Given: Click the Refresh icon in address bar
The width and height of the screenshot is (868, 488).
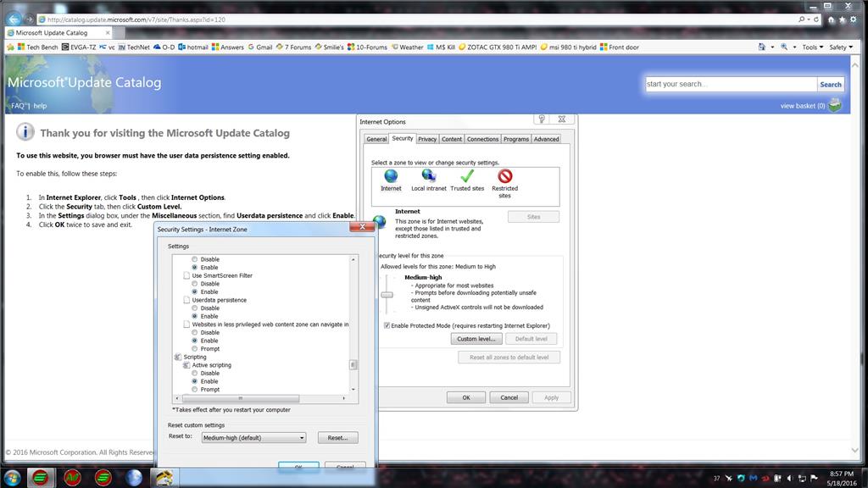Looking at the screenshot, I should (816, 19).
